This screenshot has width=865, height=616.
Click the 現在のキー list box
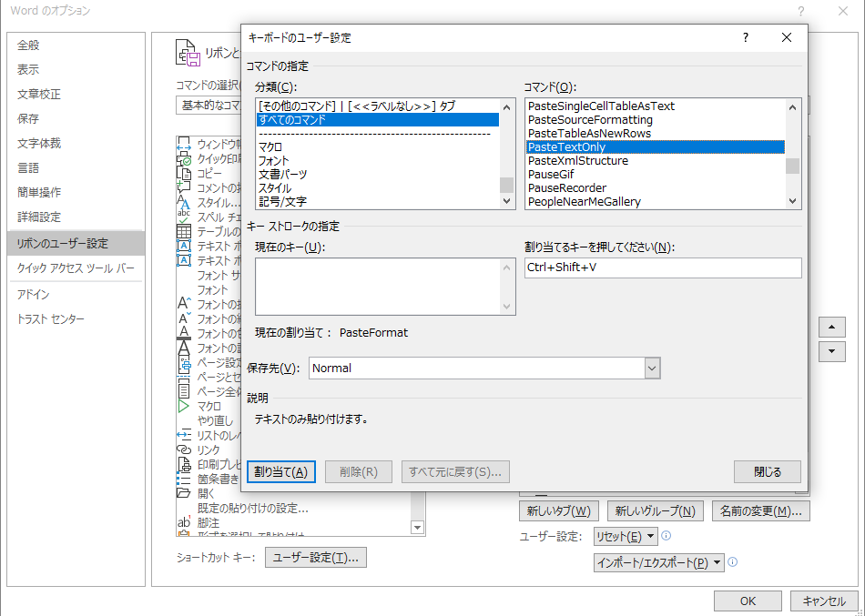(385, 287)
